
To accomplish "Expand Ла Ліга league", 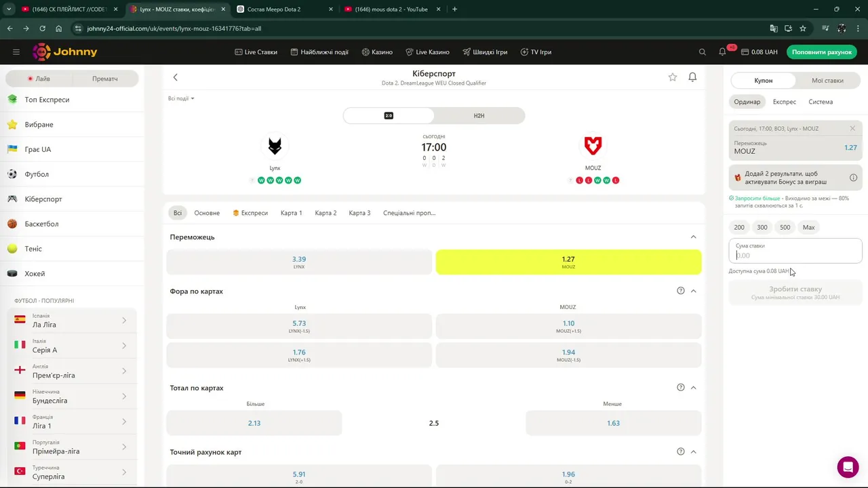I will (x=123, y=321).
